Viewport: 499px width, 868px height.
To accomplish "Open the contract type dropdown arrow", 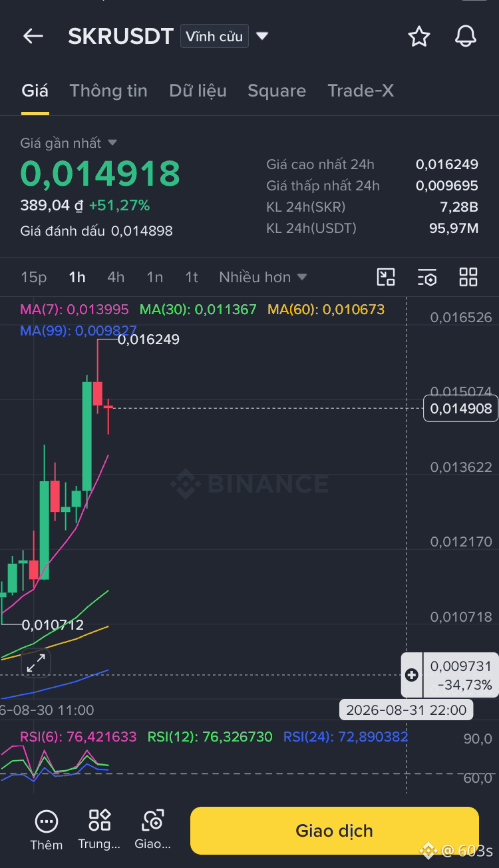I will coord(262,36).
